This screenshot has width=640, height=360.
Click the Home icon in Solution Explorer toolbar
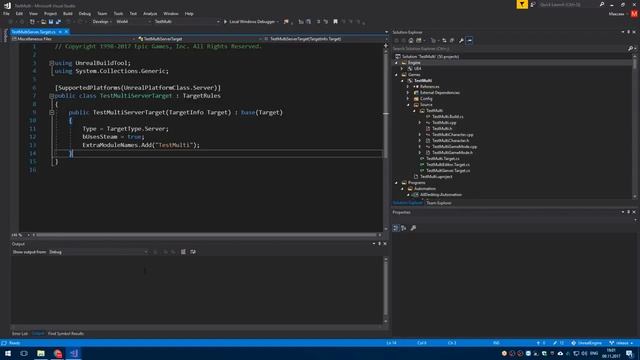pos(411,40)
